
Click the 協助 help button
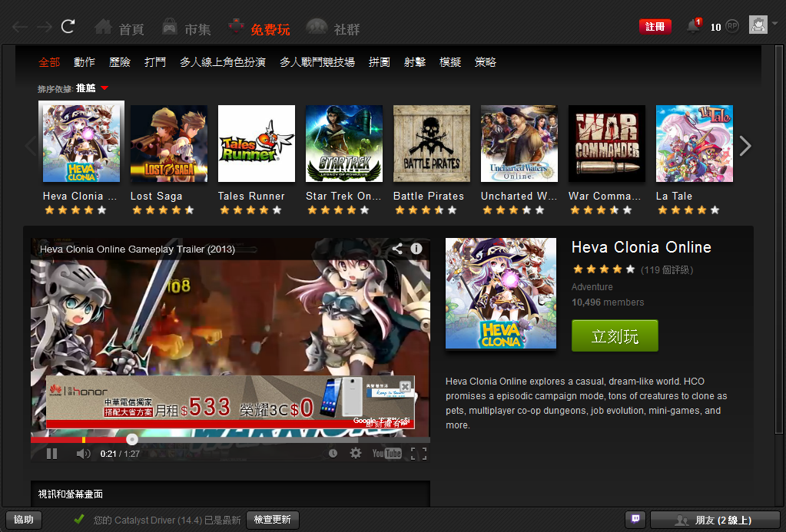point(24,520)
